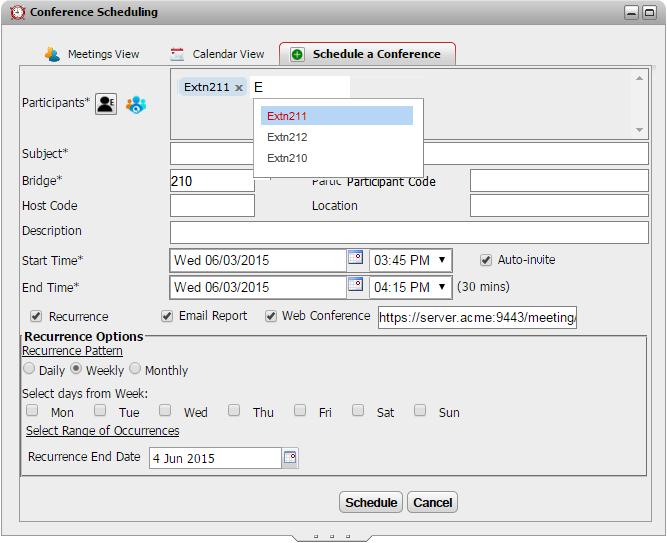
Task: Check the Mon day checkbox
Action: coord(32,410)
